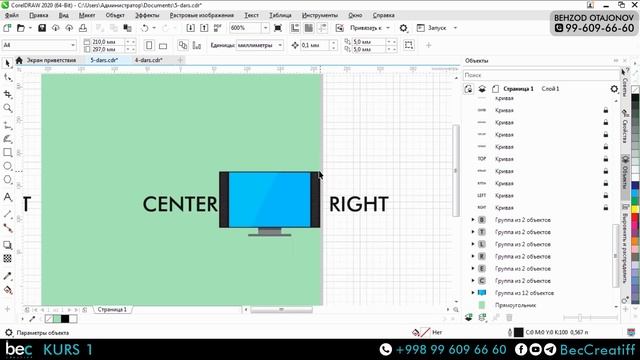This screenshot has width=640, height=360.
Task: Open Objects docker settings gear
Action: pos(614,89)
